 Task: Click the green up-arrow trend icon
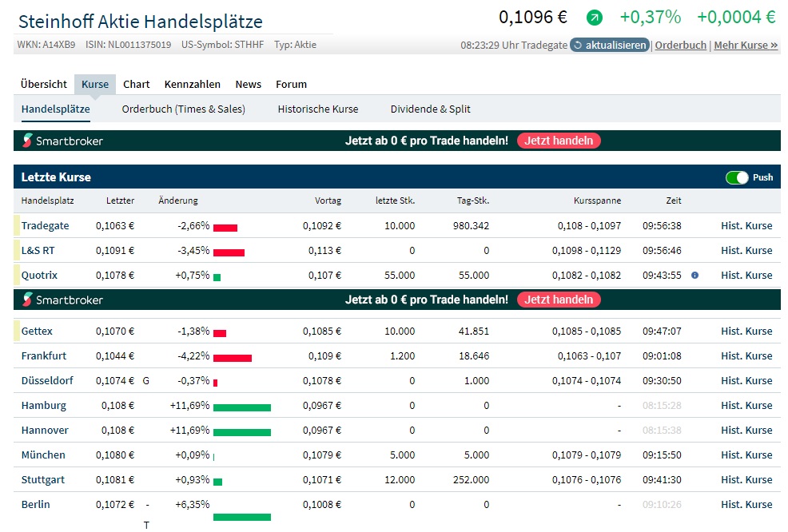594,18
